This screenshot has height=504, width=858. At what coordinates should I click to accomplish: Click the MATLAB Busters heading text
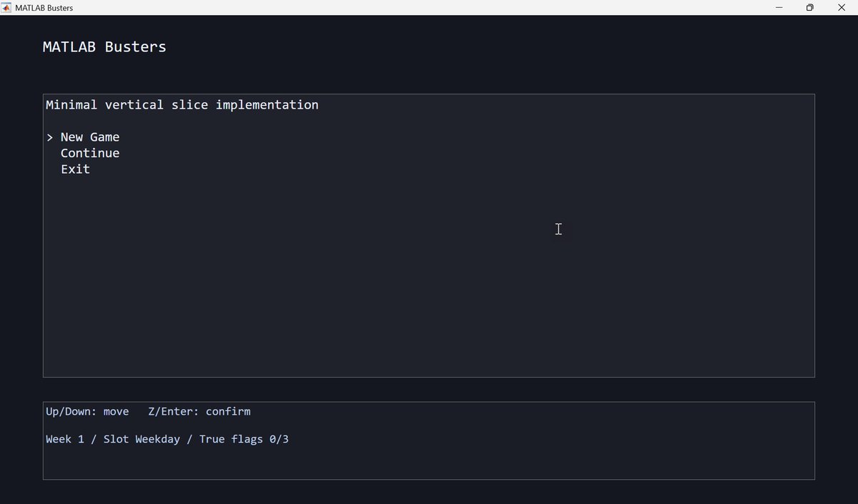coord(104,47)
